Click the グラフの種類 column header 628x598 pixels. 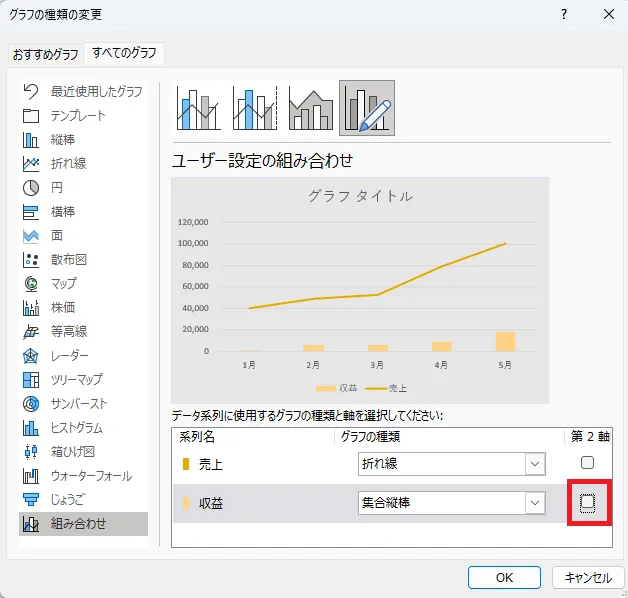coord(370,436)
